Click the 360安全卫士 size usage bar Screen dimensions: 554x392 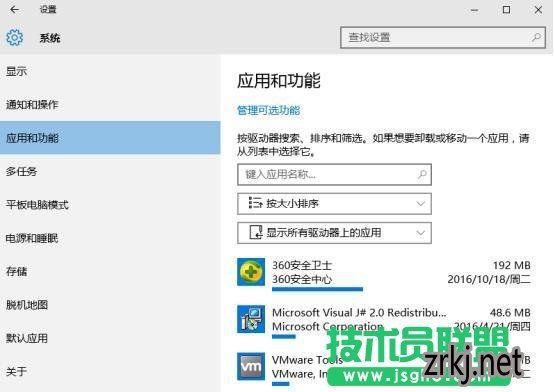pos(317,289)
